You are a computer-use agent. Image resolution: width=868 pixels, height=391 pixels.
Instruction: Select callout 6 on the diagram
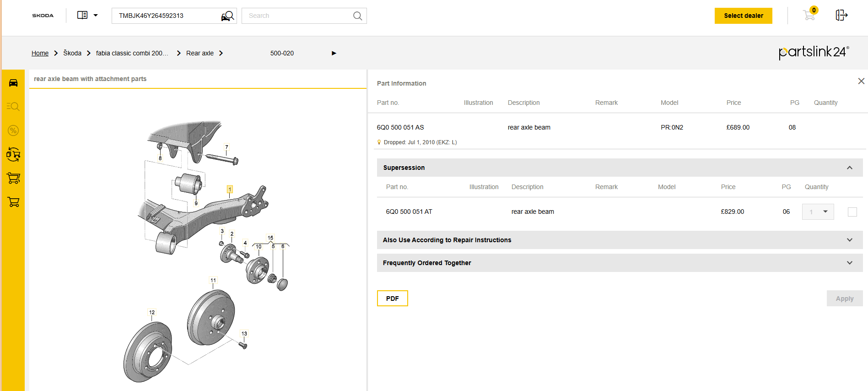(x=283, y=246)
